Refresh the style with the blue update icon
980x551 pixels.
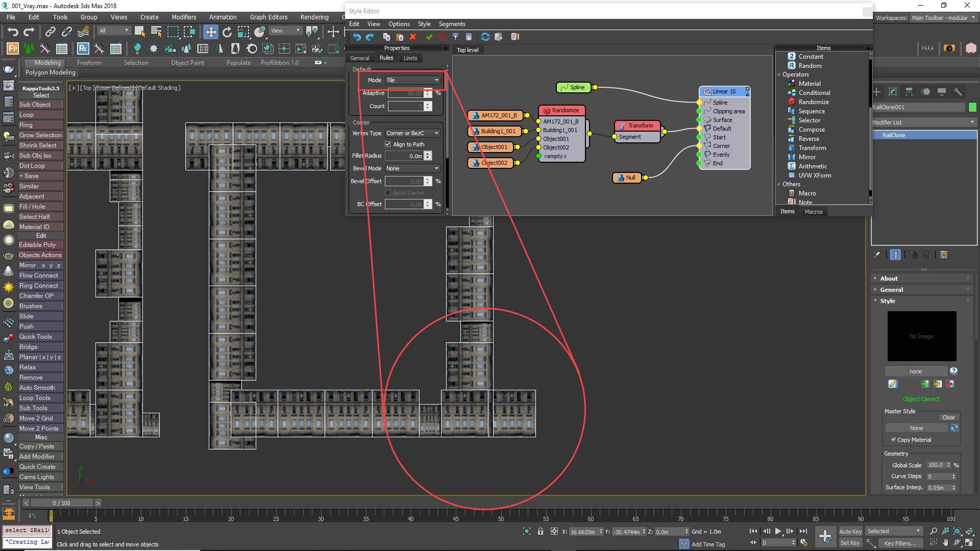click(x=485, y=37)
